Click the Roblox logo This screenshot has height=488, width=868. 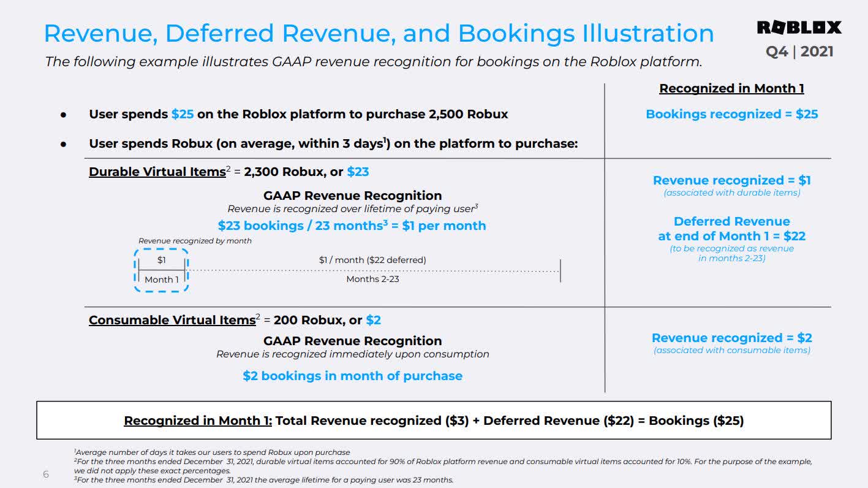[x=799, y=28]
